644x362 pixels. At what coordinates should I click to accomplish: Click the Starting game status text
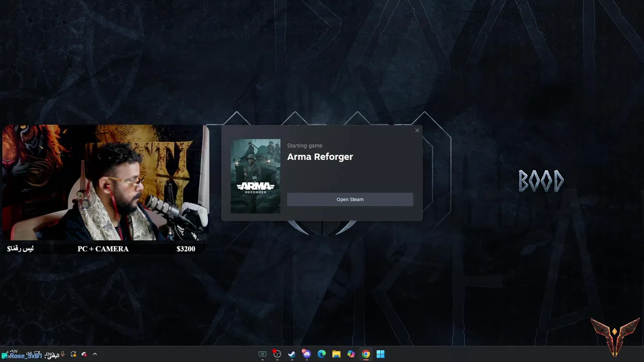(x=304, y=146)
